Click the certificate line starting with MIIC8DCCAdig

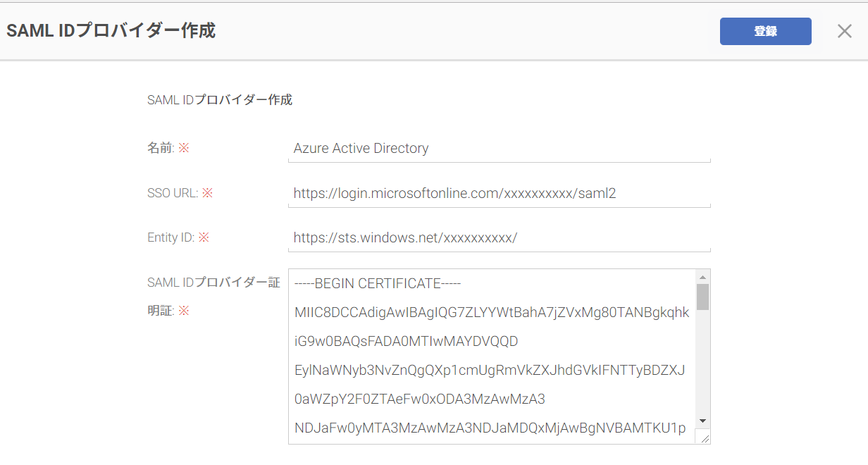492,313
